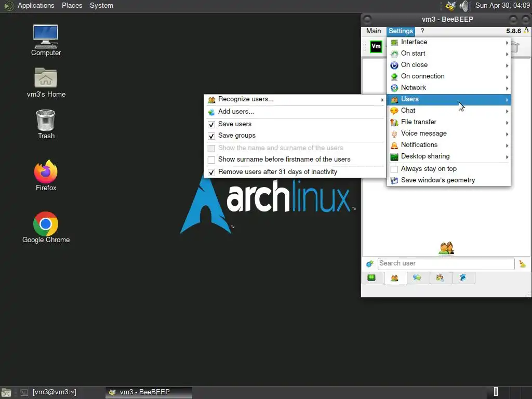Select Add users... menu entry
532x399 pixels.
coord(295,112)
